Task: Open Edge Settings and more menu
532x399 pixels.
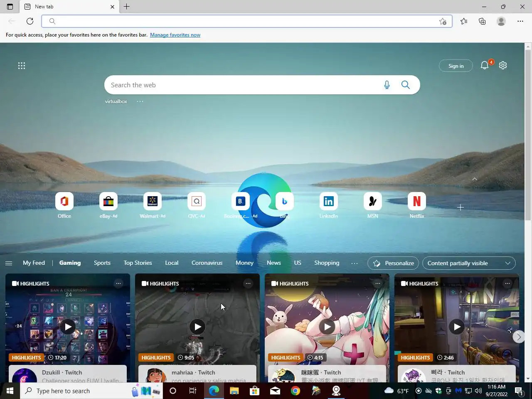Action: tap(520, 21)
